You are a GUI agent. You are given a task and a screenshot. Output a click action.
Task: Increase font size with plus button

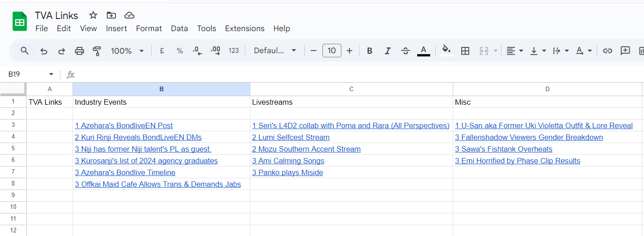[350, 51]
